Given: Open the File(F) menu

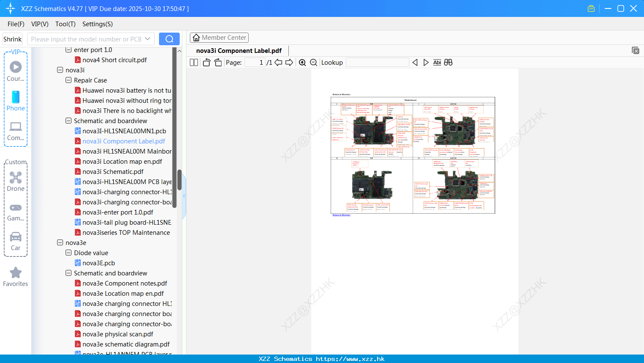Looking at the screenshot, I should [x=16, y=24].
